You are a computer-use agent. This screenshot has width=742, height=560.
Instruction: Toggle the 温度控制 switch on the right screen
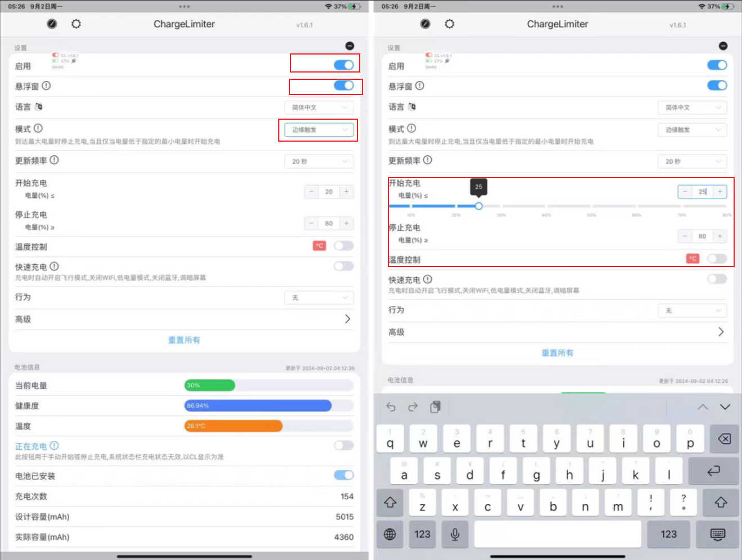coord(717,259)
